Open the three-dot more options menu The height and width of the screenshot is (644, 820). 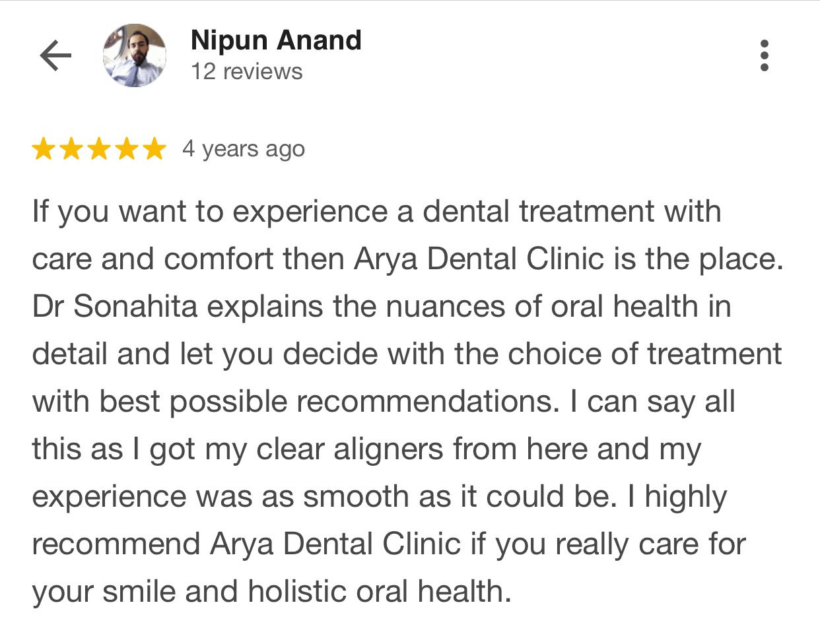coord(765,55)
